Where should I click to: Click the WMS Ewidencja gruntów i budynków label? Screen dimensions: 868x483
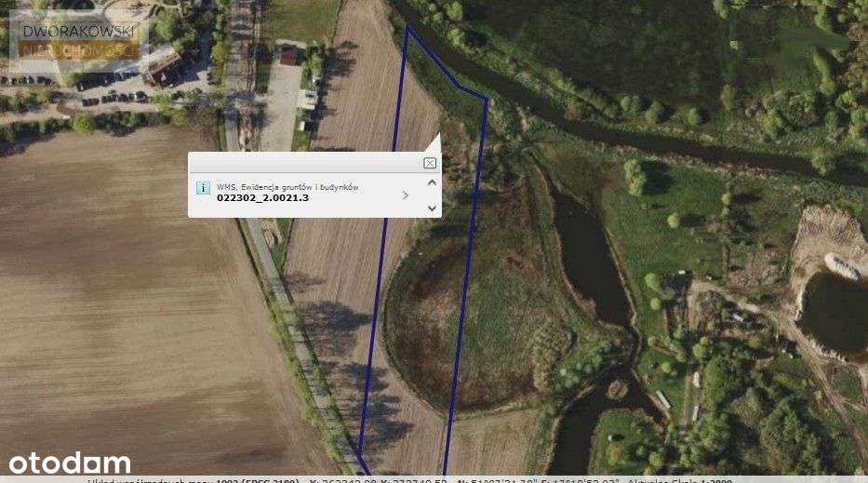(287, 187)
